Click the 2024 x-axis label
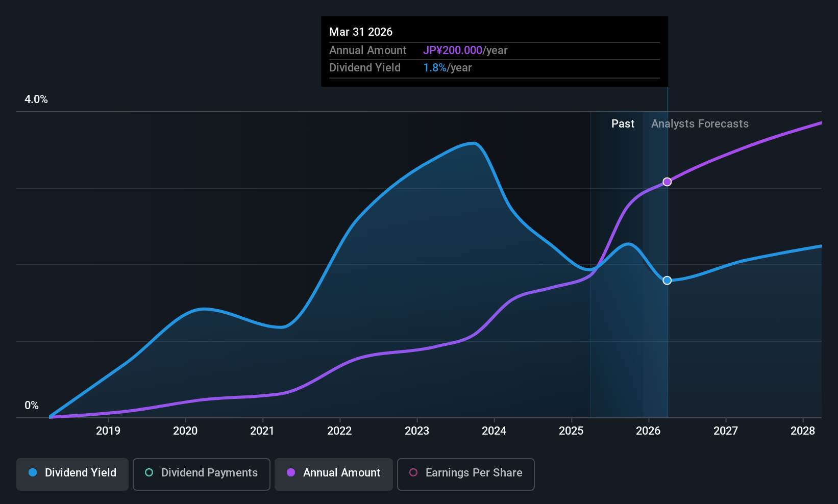The image size is (838, 504). click(x=494, y=431)
